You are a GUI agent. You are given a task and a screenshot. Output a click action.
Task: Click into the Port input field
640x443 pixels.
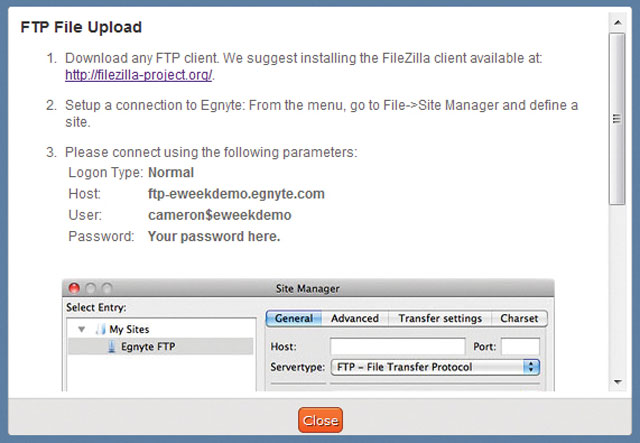[520, 347]
